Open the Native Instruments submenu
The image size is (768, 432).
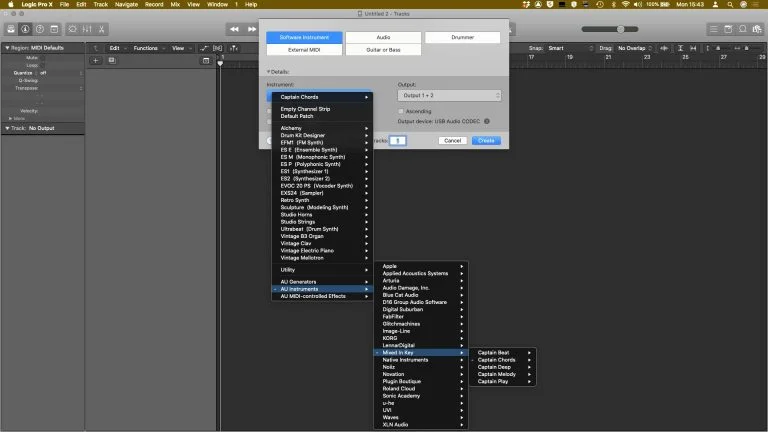coord(421,360)
